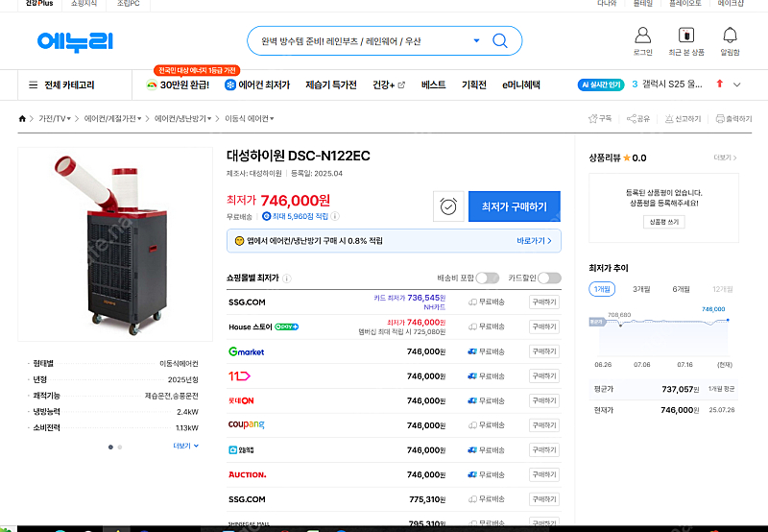The height and width of the screenshot is (532, 768).
Task: Toggle card discount (카드할인) switch
Action: [549, 278]
